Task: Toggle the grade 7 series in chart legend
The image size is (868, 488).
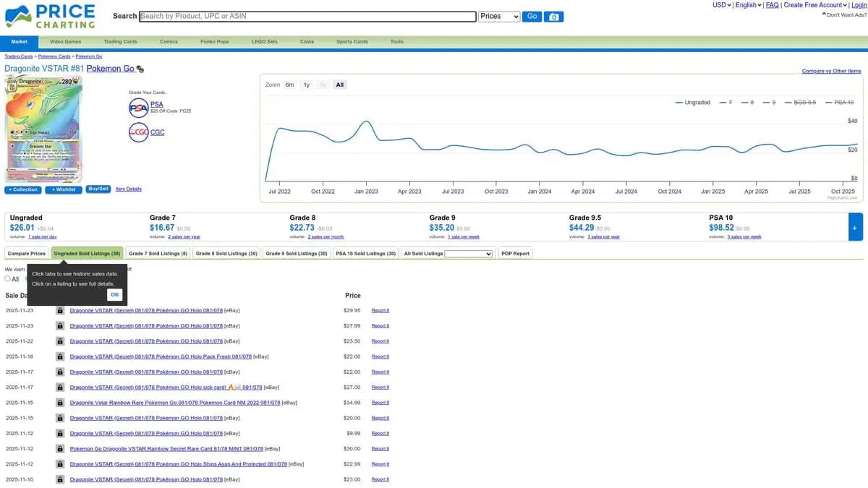Action: pyautogui.click(x=726, y=103)
